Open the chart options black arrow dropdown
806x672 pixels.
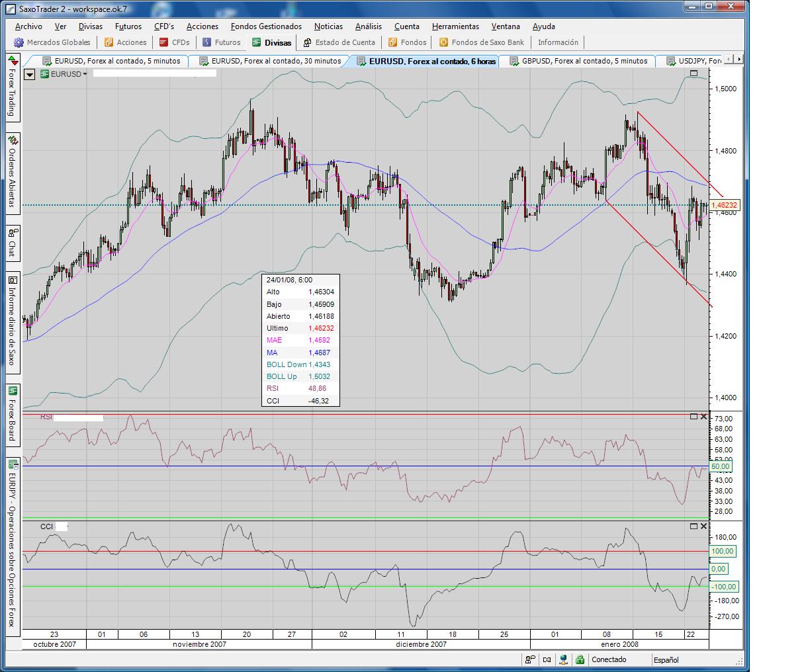[x=29, y=74]
